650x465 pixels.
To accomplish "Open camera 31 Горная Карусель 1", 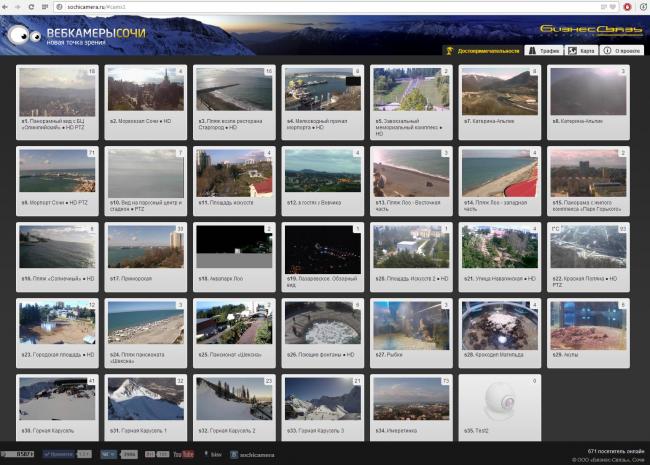I will [146, 408].
